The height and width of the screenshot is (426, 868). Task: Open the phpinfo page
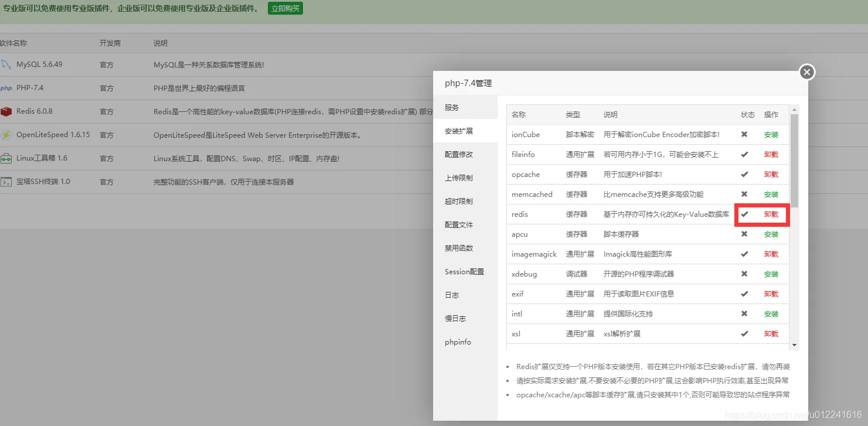point(458,342)
